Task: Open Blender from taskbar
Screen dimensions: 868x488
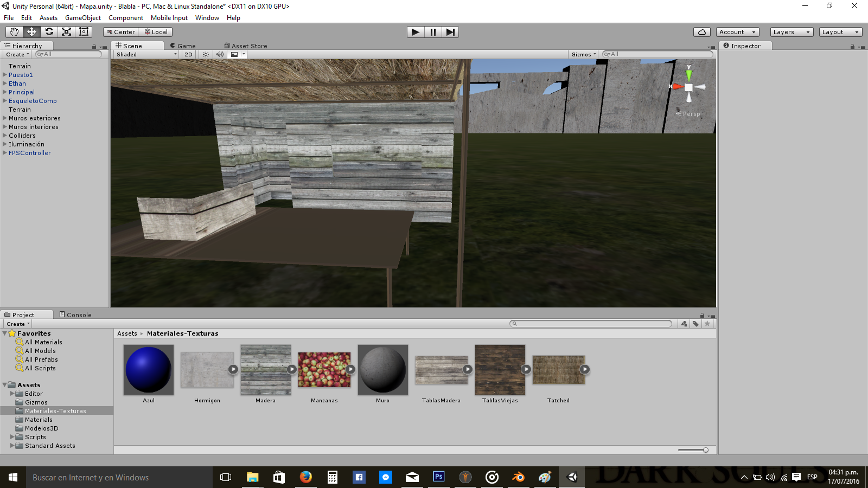Action: [x=519, y=477]
